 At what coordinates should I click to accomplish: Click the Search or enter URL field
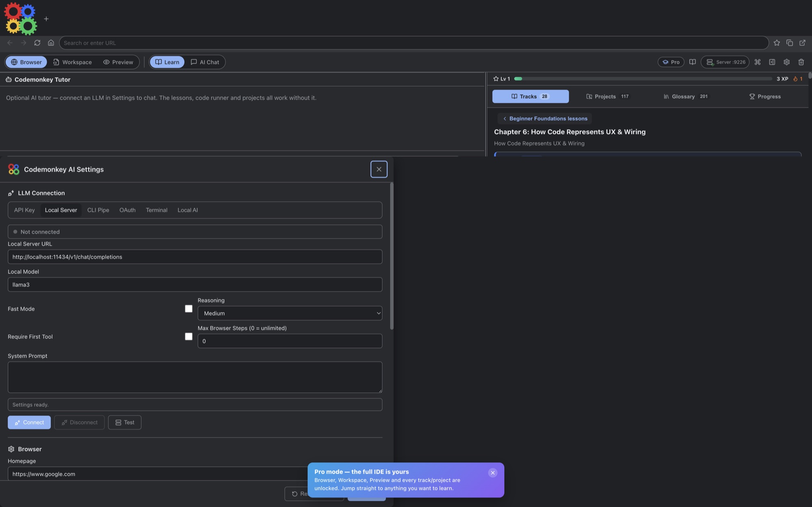(x=414, y=43)
